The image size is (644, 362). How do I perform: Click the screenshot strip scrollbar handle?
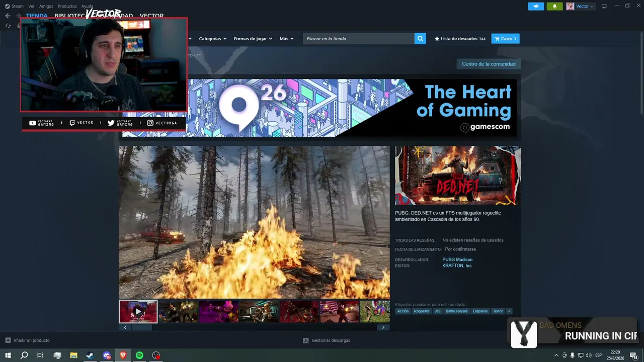click(141, 327)
